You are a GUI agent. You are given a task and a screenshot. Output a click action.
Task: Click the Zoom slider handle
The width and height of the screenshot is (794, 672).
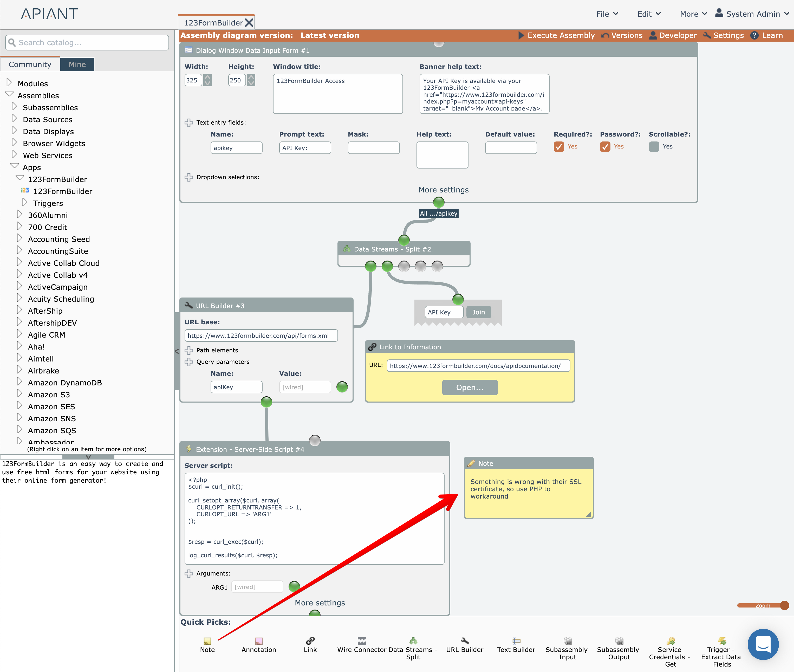point(784,605)
